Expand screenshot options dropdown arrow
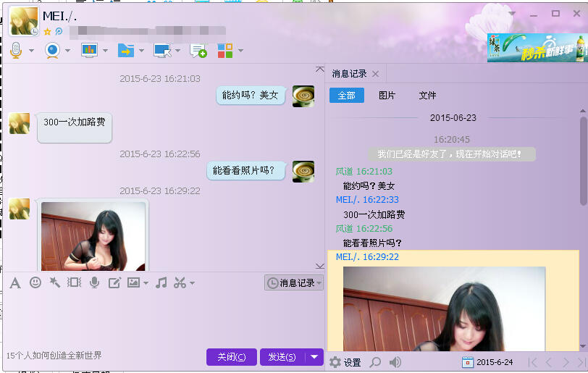 tap(192, 283)
